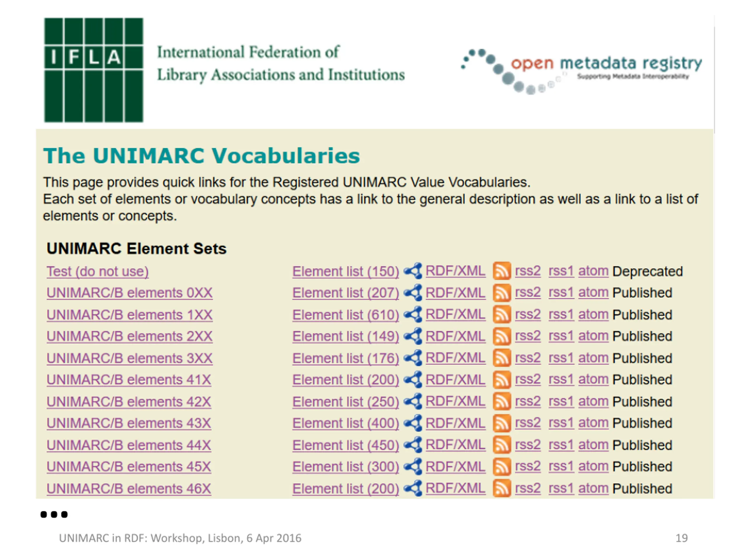The image size is (747, 560).
Task: Click the Deprecated status text
Action: coord(648,272)
